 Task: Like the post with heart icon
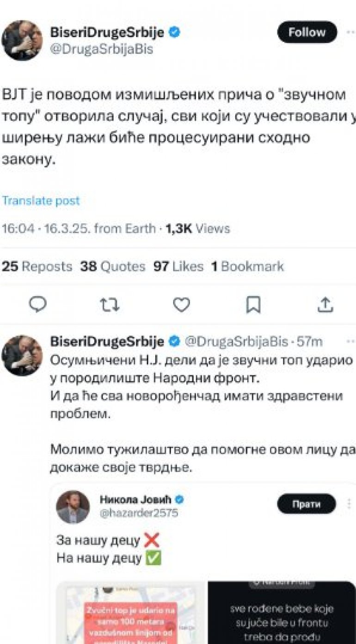click(181, 304)
